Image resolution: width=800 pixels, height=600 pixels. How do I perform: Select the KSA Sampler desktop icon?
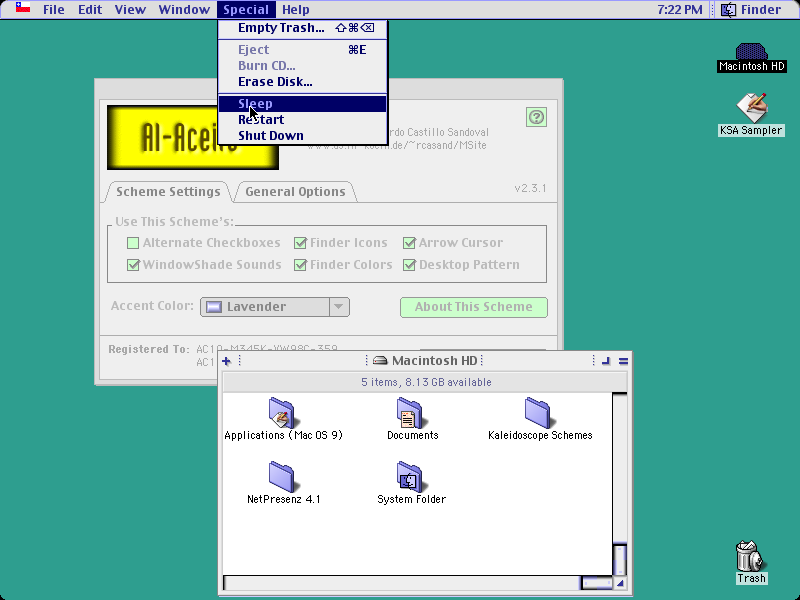pos(751,108)
